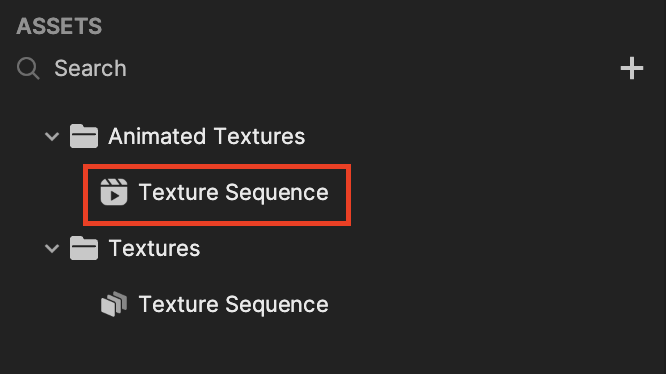Click the magnifying glass search icon
The height and width of the screenshot is (374, 666).
[28, 68]
